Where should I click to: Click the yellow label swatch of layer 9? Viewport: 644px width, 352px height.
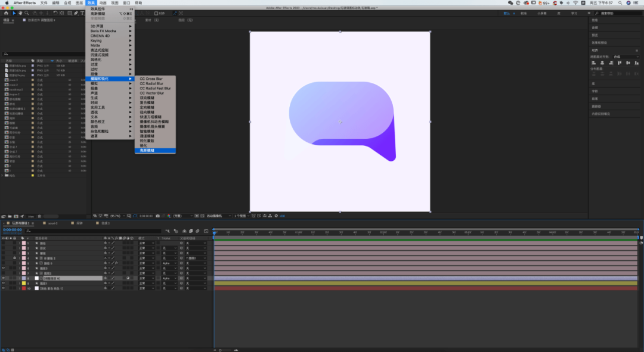[24, 283]
